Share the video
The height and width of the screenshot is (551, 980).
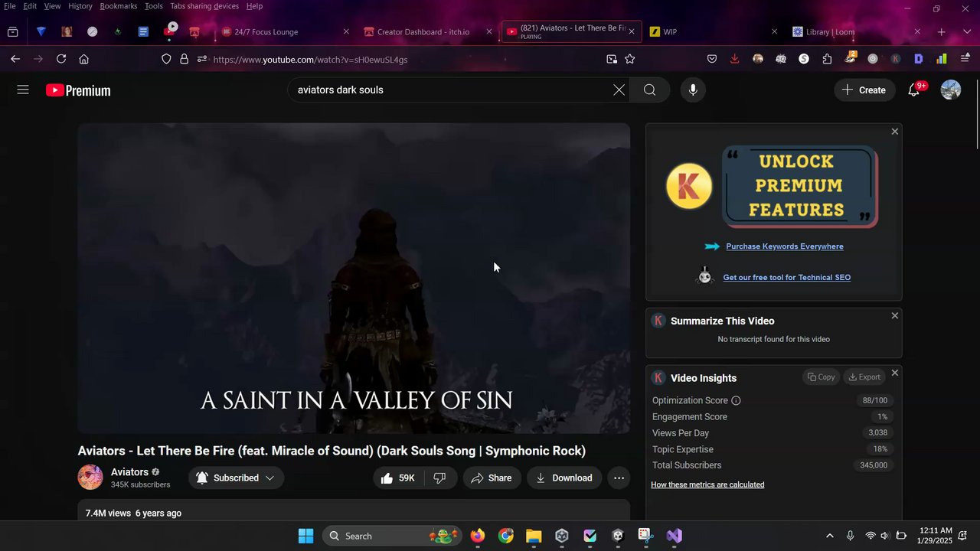(x=492, y=478)
